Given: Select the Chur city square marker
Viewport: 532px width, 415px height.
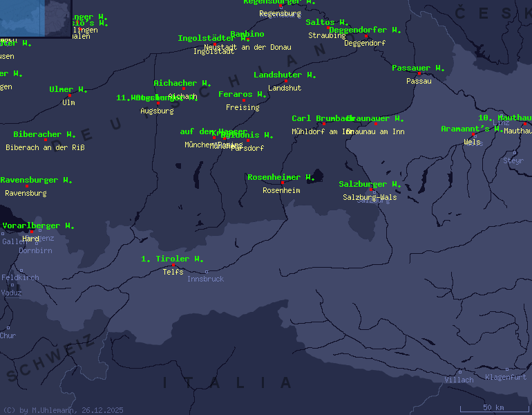Looking at the screenshot, I should coord(8,328).
